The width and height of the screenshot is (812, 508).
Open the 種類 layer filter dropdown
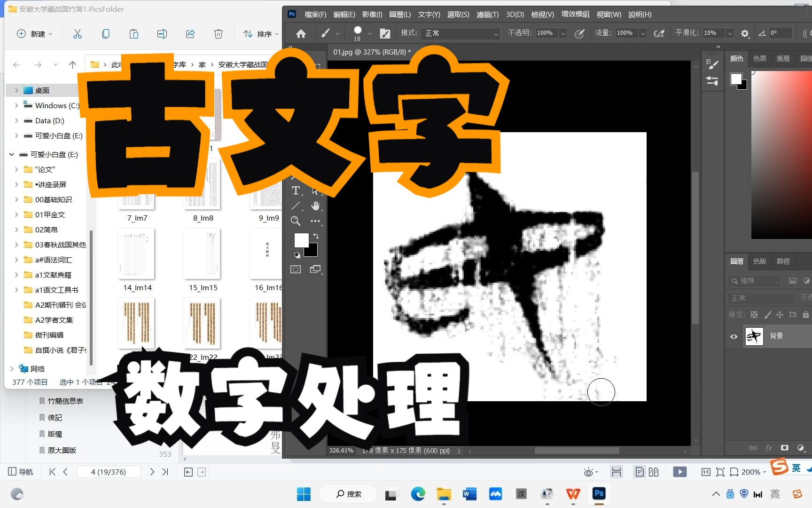pos(754,281)
